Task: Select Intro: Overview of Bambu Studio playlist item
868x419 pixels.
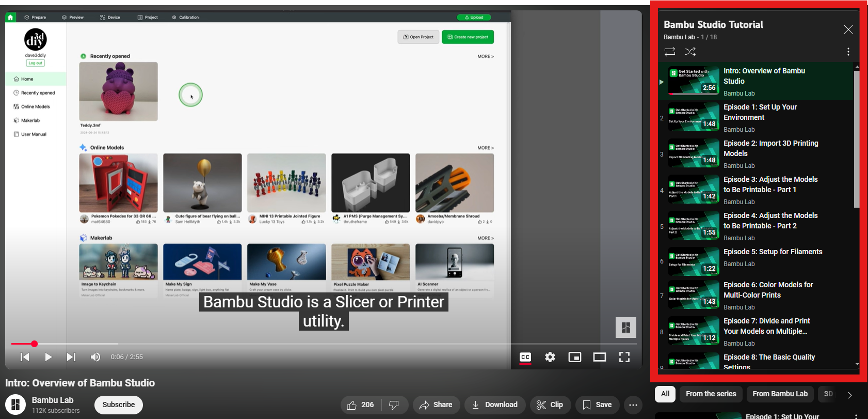Action: coord(756,81)
